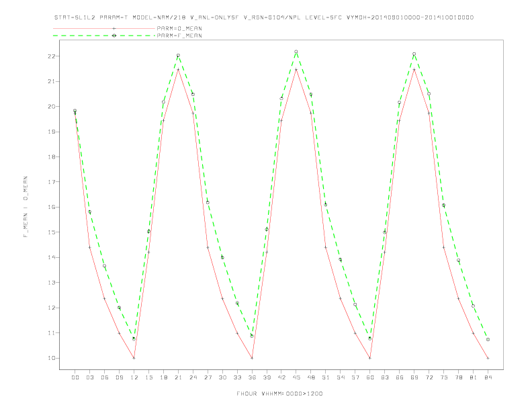This screenshot has height=411, width=532.
Task: Click the F_MEAN circle peak at hour 45
Action: (x=296, y=52)
